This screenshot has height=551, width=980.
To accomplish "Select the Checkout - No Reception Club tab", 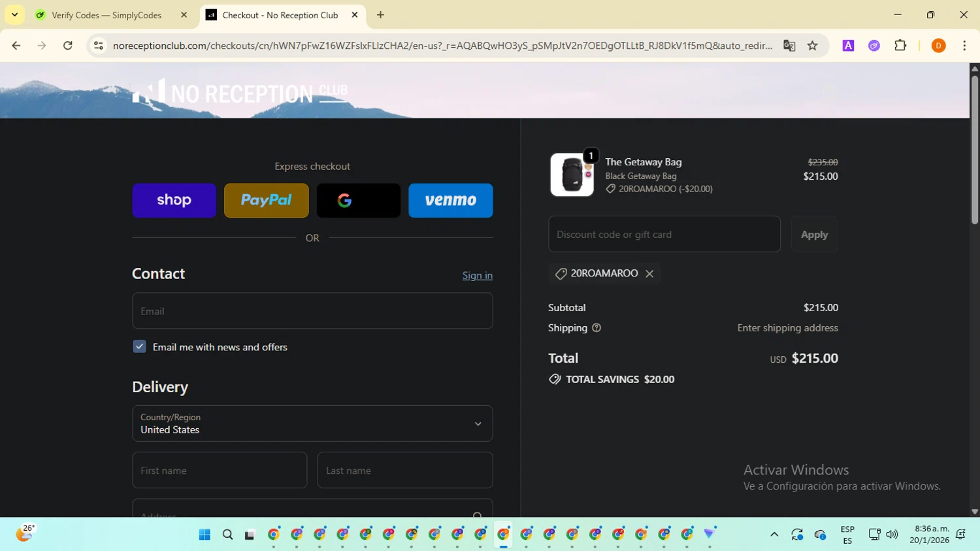I will 280,15.
